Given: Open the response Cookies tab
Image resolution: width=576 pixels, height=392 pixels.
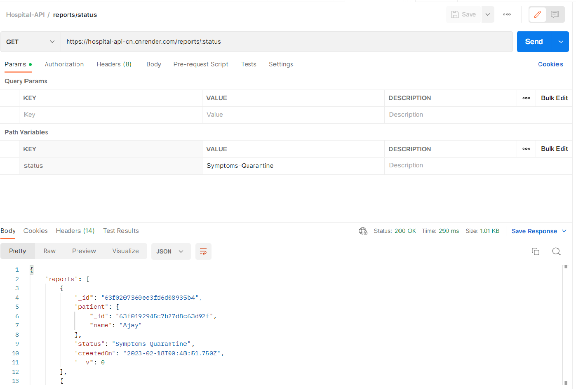Looking at the screenshot, I should [35, 231].
